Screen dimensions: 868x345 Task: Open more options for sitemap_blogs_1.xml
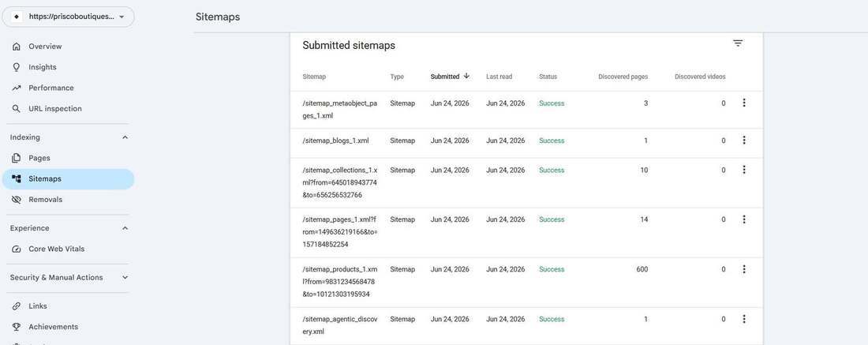tap(743, 140)
